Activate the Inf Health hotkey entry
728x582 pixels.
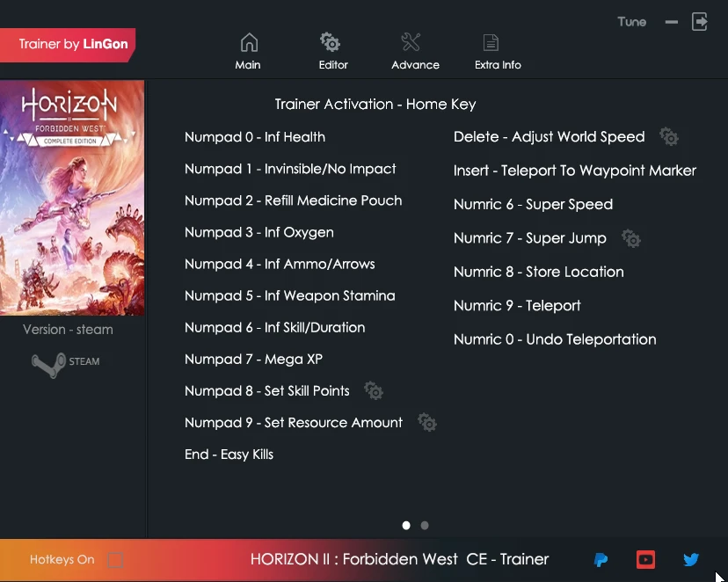point(255,137)
